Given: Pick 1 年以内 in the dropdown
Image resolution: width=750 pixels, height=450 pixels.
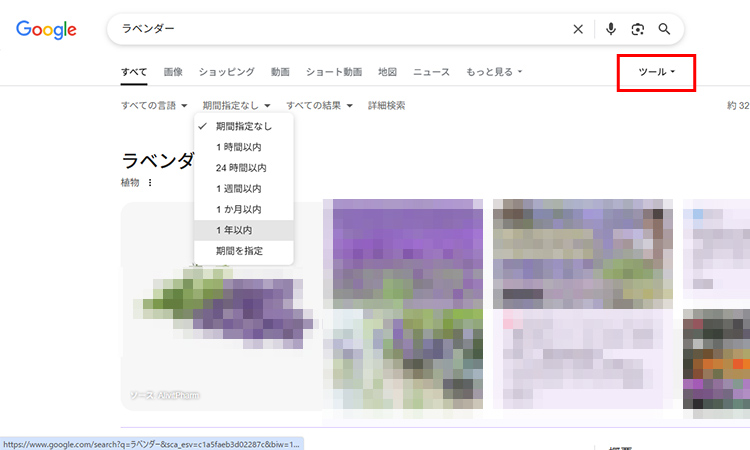Looking at the screenshot, I should [234, 231].
